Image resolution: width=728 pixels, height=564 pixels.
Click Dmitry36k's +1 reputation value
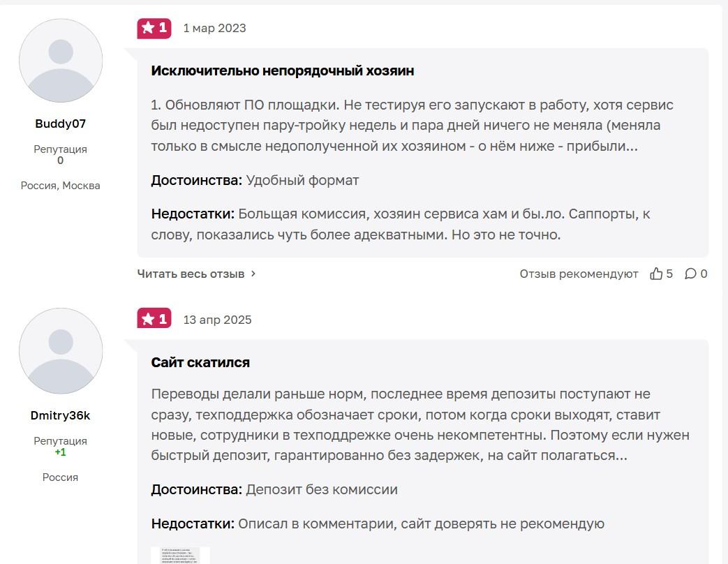point(61,452)
